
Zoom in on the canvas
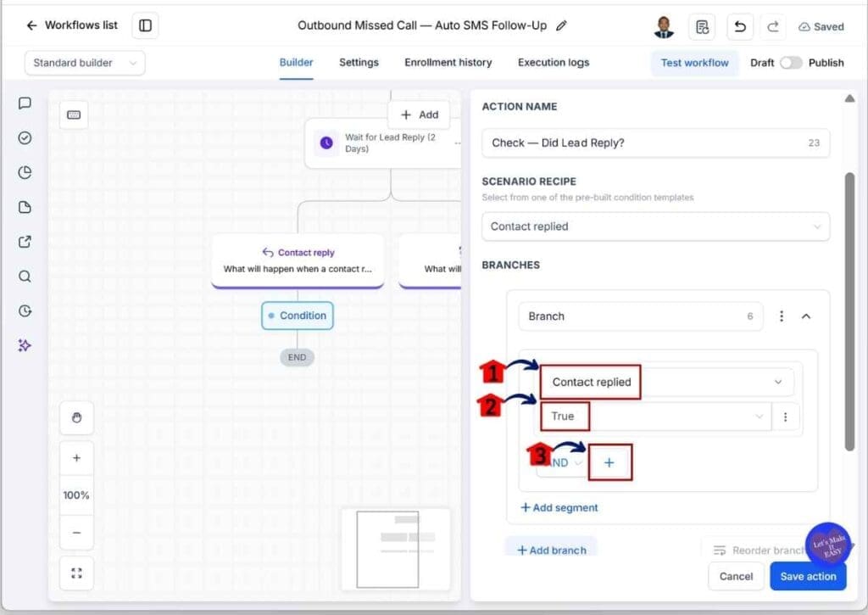(x=76, y=458)
